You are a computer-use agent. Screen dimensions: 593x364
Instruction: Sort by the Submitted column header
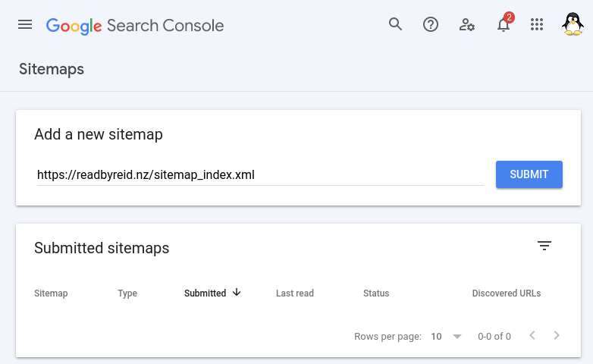tap(205, 293)
